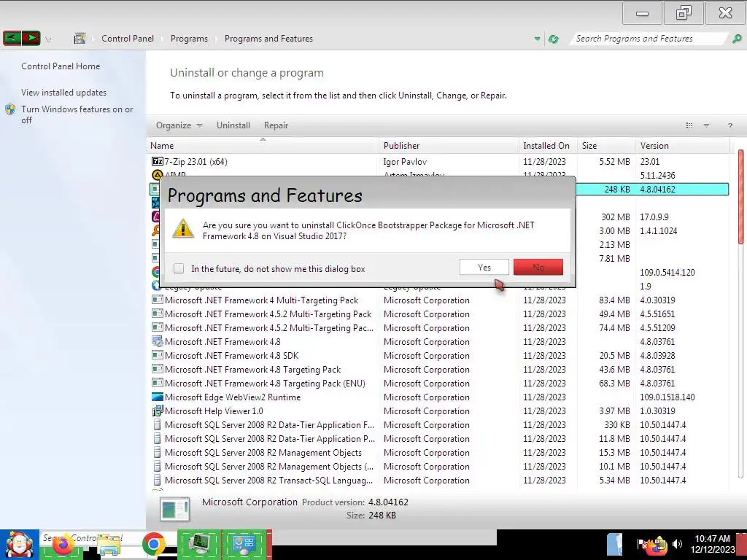The image size is (747, 560).
Task: Open the Organize menu
Action: click(x=179, y=125)
